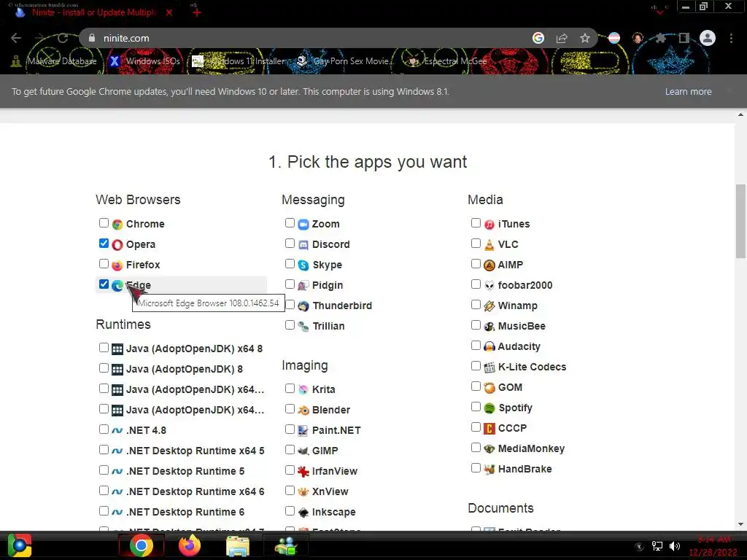Click the .NET Desktop Runtime x64 6 label

[x=196, y=491]
